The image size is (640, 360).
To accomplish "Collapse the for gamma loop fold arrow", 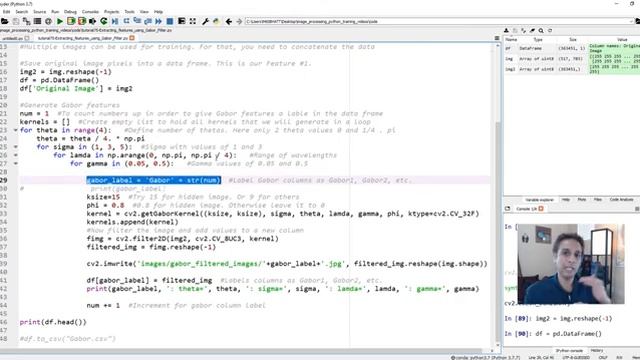I will pos(16,163).
